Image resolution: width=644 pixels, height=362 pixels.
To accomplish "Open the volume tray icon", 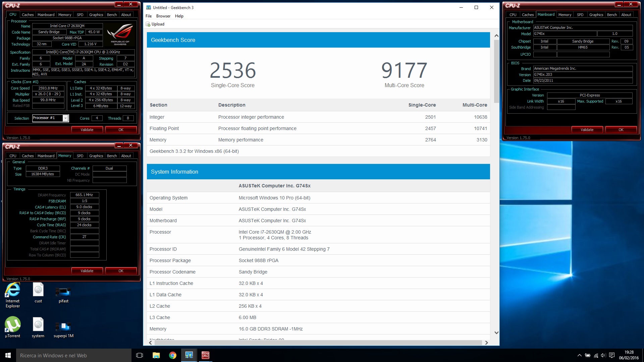I will (604, 355).
